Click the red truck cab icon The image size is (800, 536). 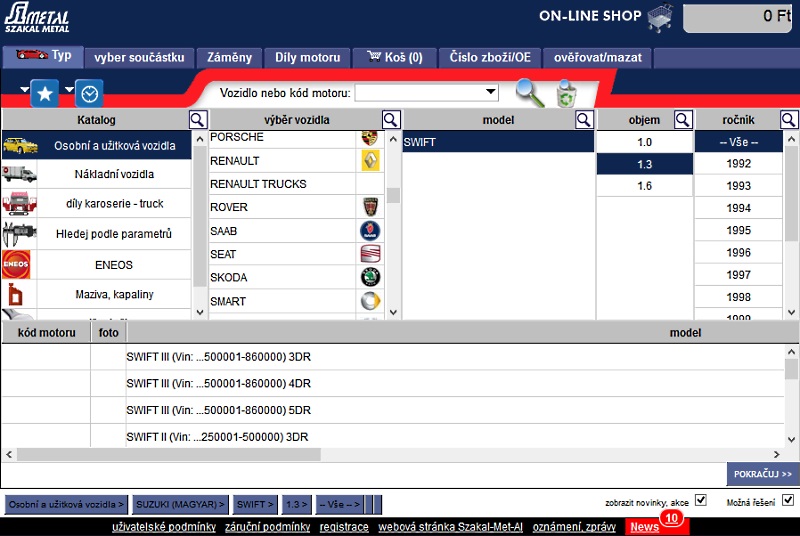point(19,203)
